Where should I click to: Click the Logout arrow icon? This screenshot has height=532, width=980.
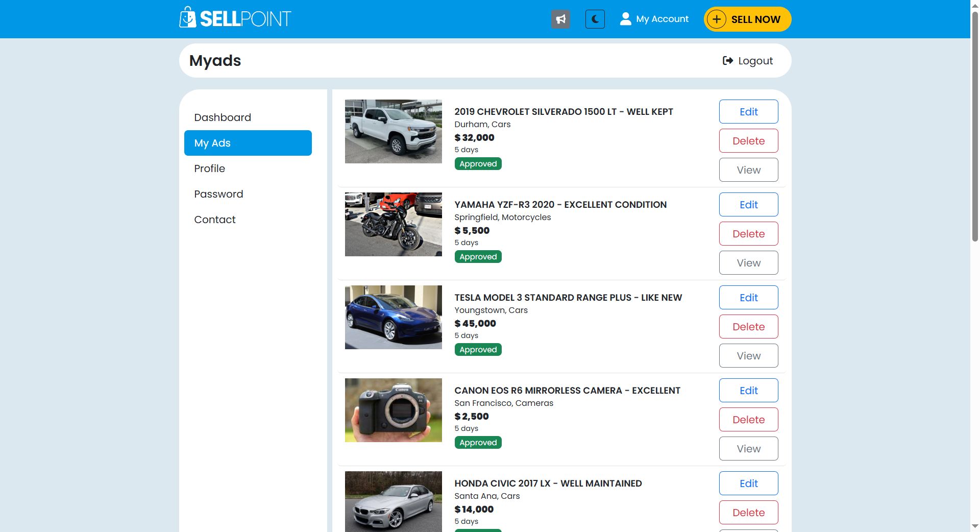click(x=728, y=61)
